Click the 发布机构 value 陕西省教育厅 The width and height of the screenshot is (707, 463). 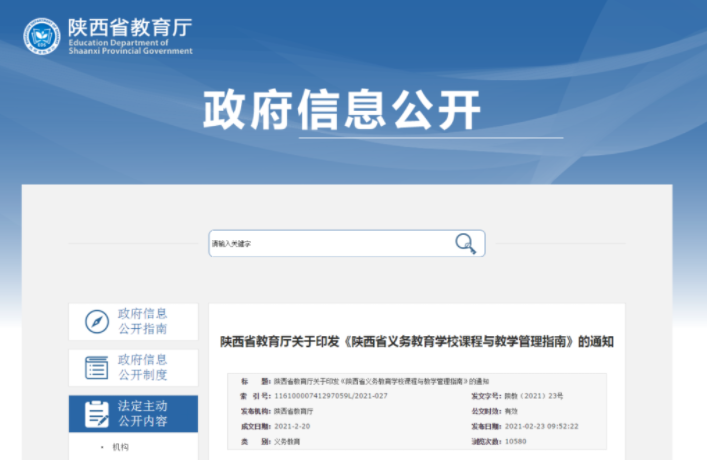[293, 411]
